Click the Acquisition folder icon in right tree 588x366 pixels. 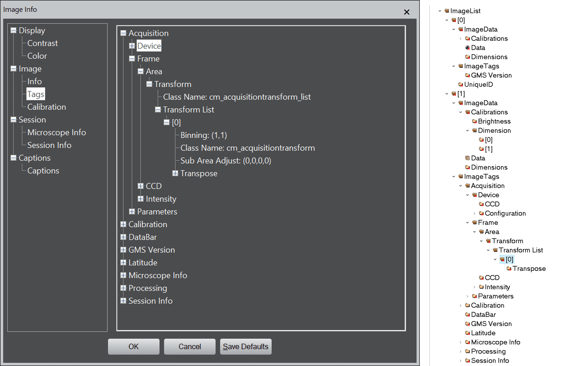[x=468, y=186]
